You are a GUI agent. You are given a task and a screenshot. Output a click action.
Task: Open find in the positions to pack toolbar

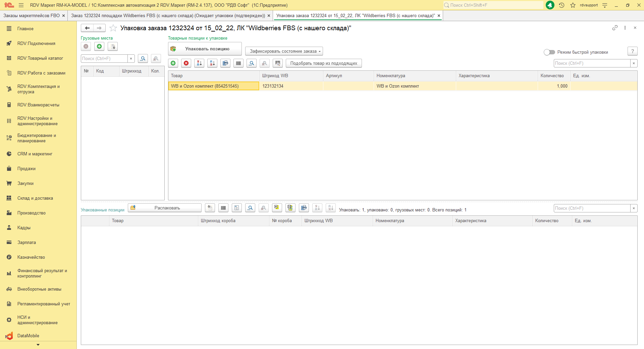(x=252, y=63)
